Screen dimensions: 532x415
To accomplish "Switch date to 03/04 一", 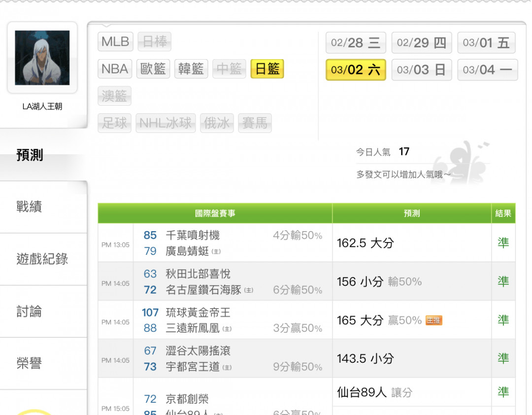I will tap(488, 70).
